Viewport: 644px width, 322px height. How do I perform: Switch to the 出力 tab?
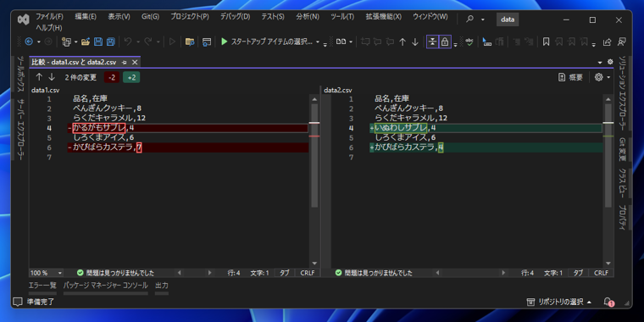pos(161,286)
